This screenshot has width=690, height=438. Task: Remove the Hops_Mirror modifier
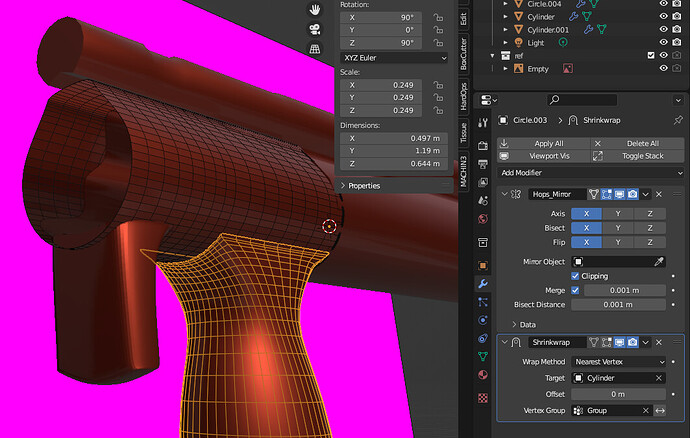[x=659, y=194]
